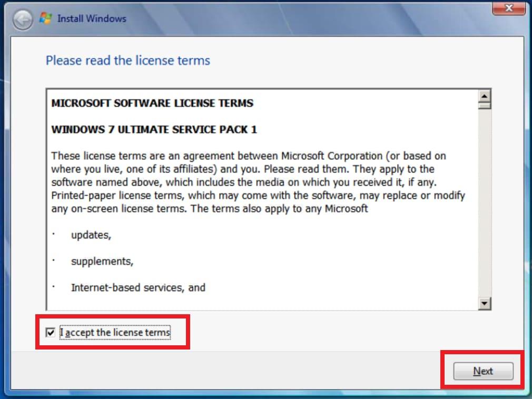Click 'WINDOWS 7 ULTIMATE SERVICE PACK 1' line

[x=154, y=129]
